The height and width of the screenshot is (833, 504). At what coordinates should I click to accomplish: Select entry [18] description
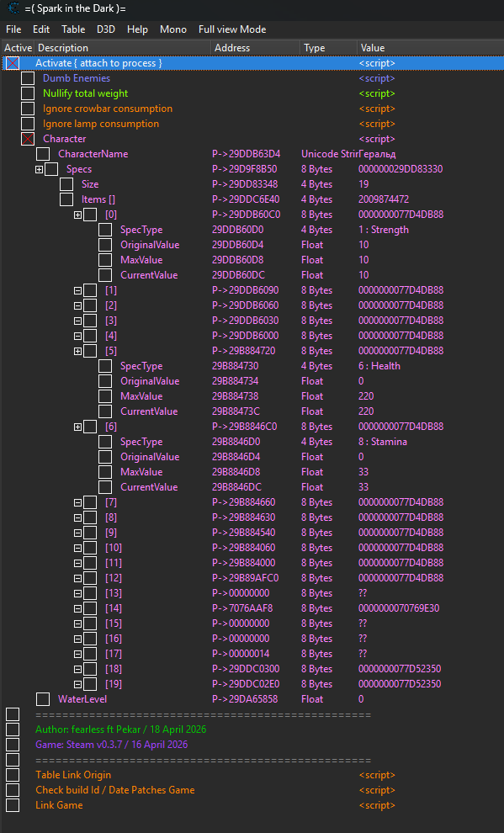coord(113,669)
